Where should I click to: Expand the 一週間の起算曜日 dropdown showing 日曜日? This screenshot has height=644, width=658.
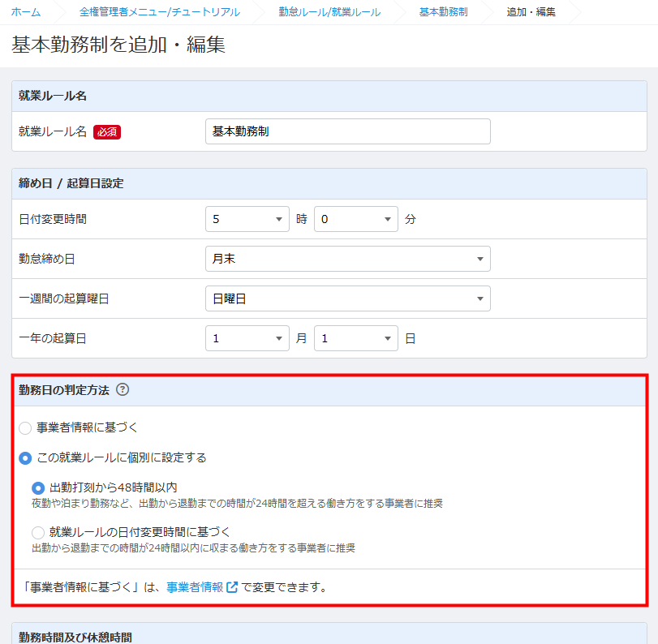347,298
